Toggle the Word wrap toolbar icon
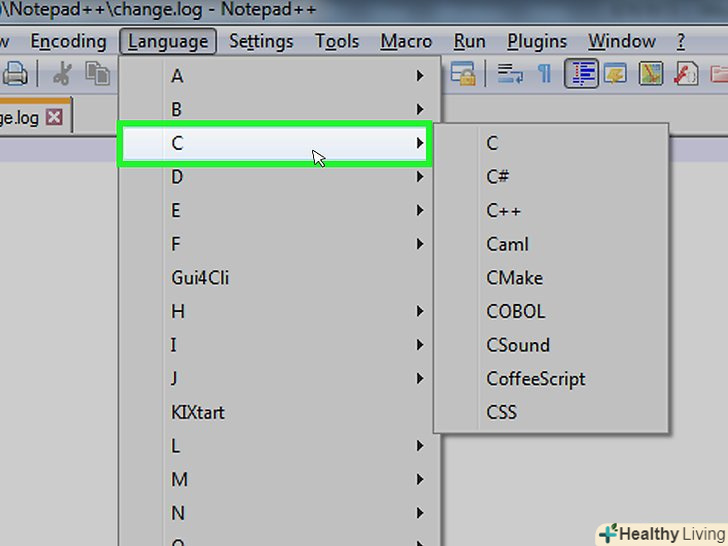Image resolution: width=728 pixels, height=546 pixels. [510, 74]
